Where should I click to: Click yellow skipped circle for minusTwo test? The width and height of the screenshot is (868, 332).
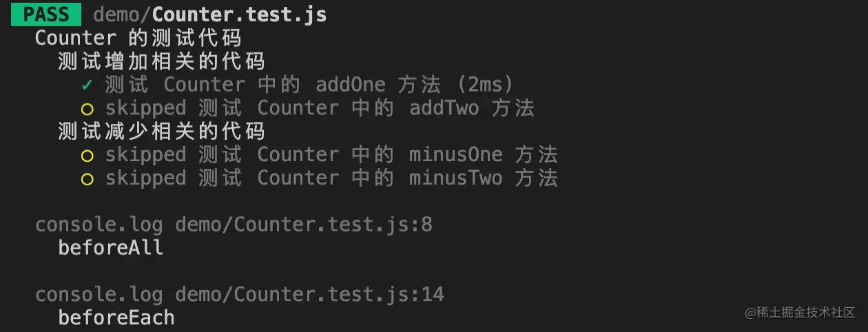(x=87, y=179)
